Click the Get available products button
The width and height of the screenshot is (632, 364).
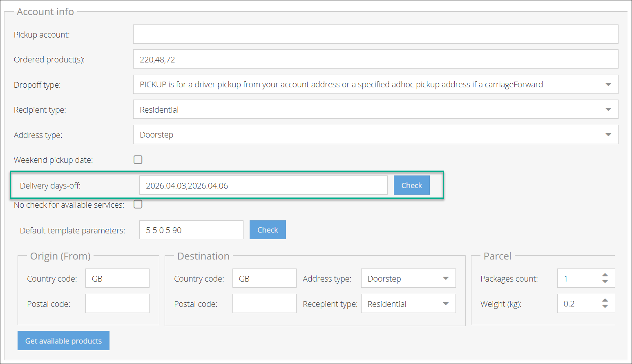coord(63,341)
